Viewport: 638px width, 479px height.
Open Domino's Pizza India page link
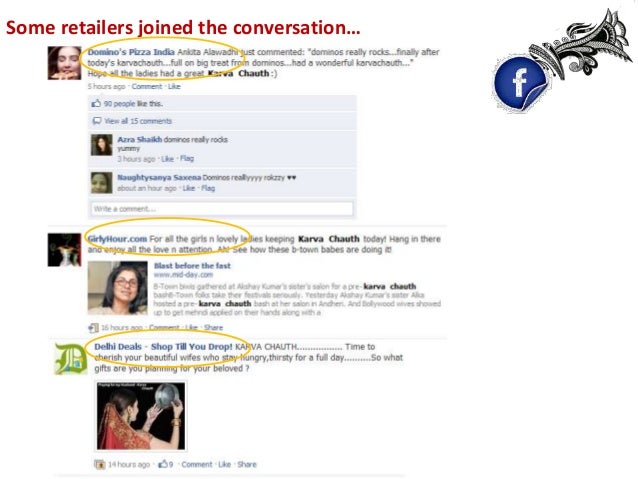[131, 52]
